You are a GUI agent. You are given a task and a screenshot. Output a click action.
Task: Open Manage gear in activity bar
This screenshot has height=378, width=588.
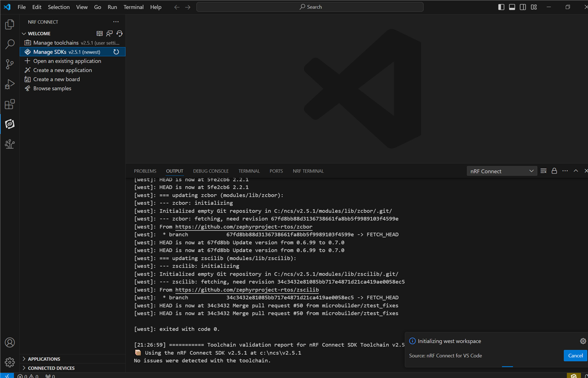coord(10,362)
